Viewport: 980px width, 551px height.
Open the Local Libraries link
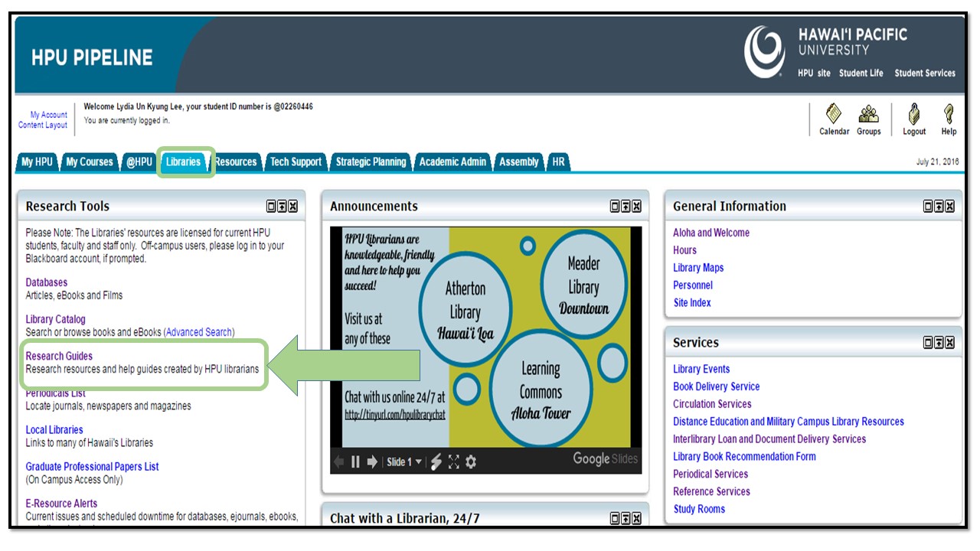coord(54,430)
